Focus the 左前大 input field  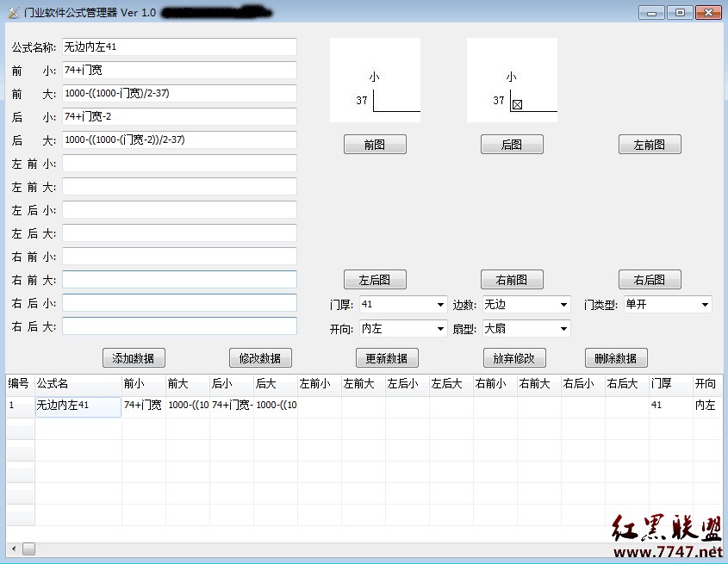(180, 187)
